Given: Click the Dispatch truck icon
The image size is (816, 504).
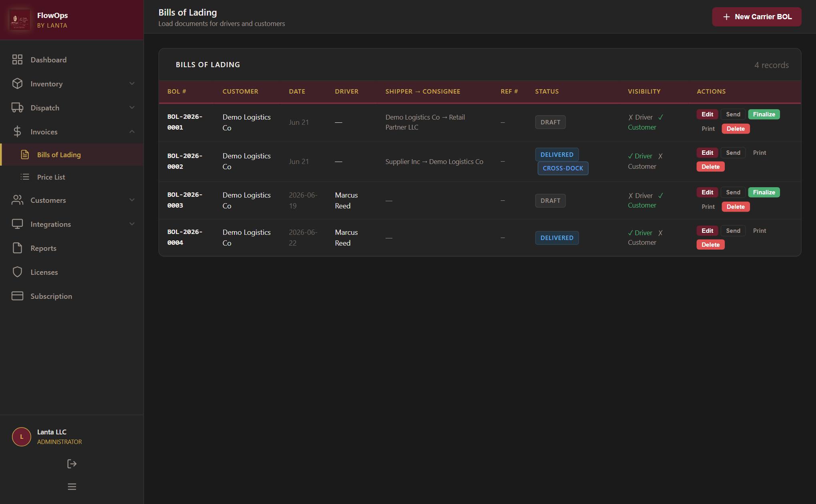Looking at the screenshot, I should pyautogui.click(x=17, y=108).
